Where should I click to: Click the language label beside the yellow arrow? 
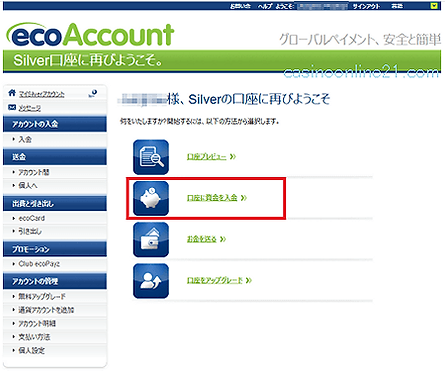pos(397,6)
